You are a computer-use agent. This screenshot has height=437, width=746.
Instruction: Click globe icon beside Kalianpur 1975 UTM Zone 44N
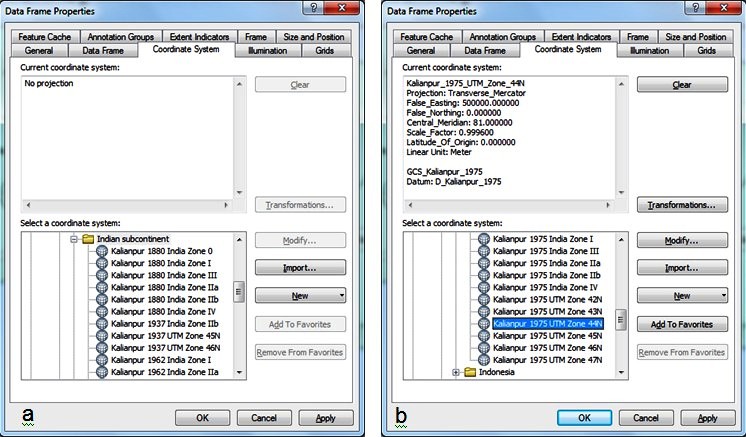(484, 324)
